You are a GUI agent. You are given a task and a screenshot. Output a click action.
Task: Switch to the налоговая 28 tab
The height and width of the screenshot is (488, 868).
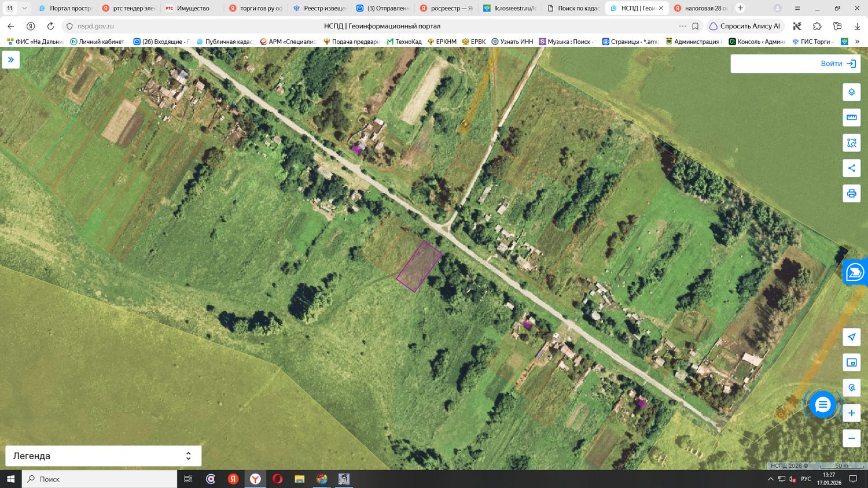coord(700,8)
